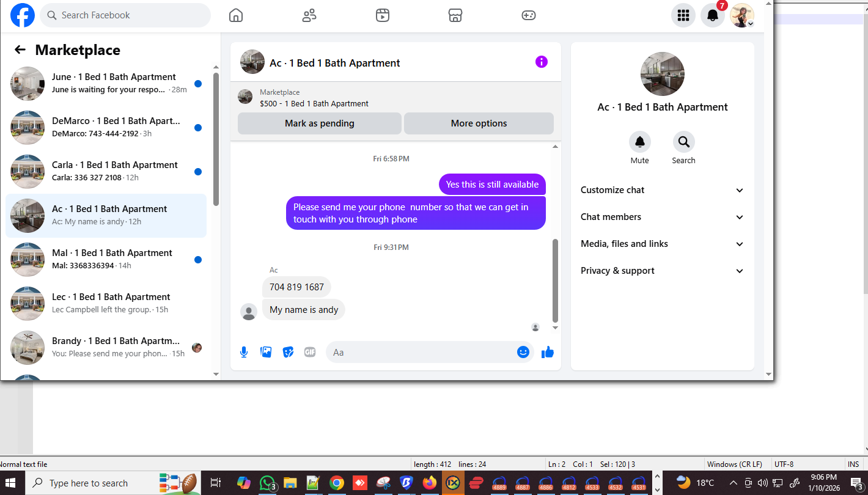
Task: Open June's 1 Bed 1 Bath Apartment chat
Action: pyautogui.click(x=106, y=84)
